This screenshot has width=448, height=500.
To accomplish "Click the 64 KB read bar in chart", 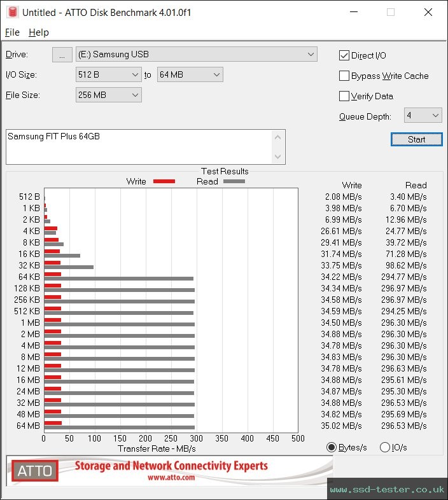I will click(119, 279).
